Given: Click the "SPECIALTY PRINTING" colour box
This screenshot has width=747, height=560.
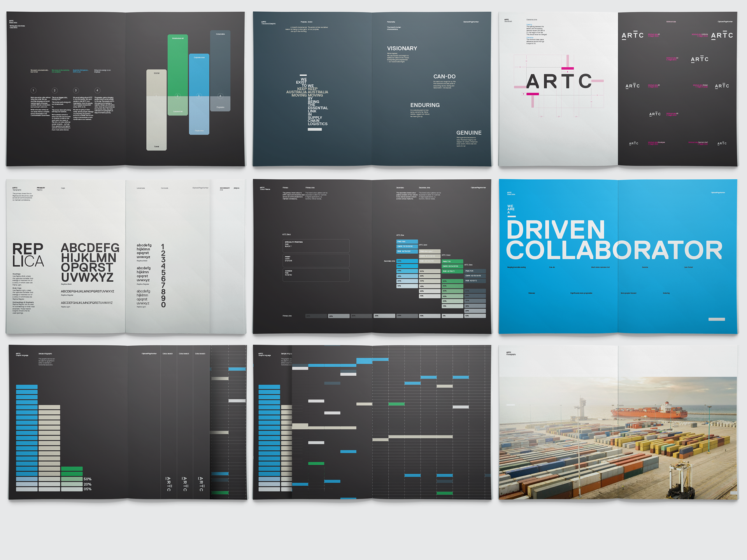Looking at the screenshot, I should point(316,246).
